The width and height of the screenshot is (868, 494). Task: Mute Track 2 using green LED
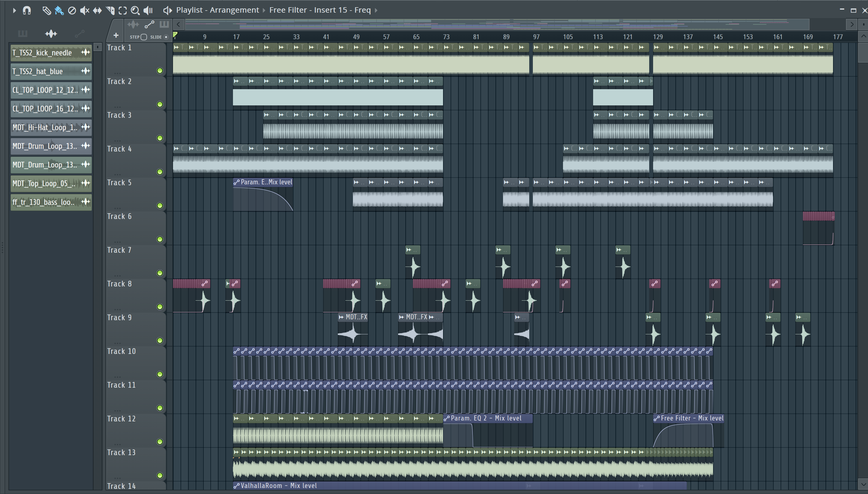[159, 104]
